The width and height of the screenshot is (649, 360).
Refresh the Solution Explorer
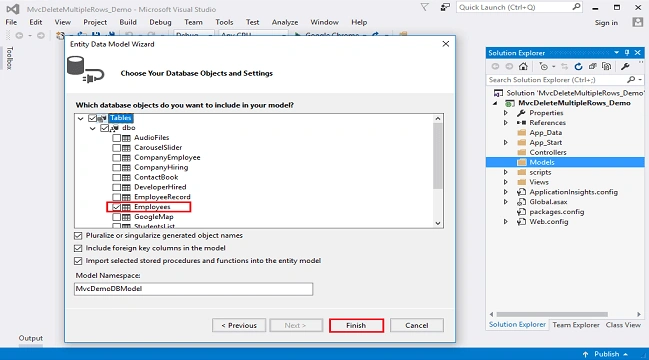click(578, 66)
